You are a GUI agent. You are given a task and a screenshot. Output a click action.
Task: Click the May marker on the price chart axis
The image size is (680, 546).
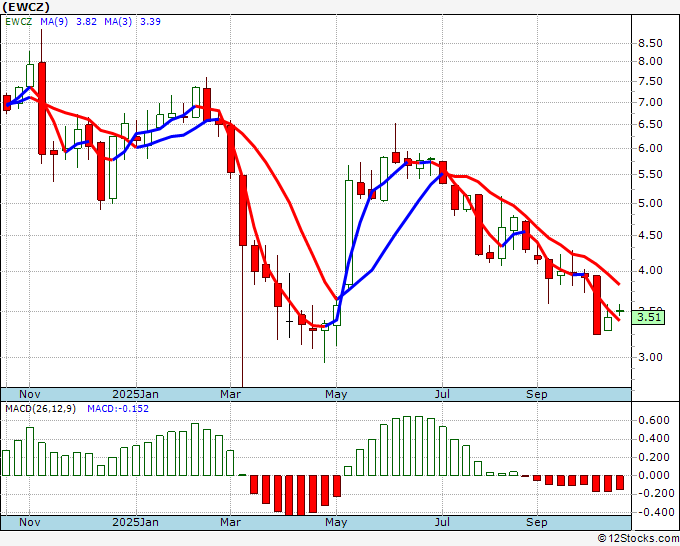(335, 394)
